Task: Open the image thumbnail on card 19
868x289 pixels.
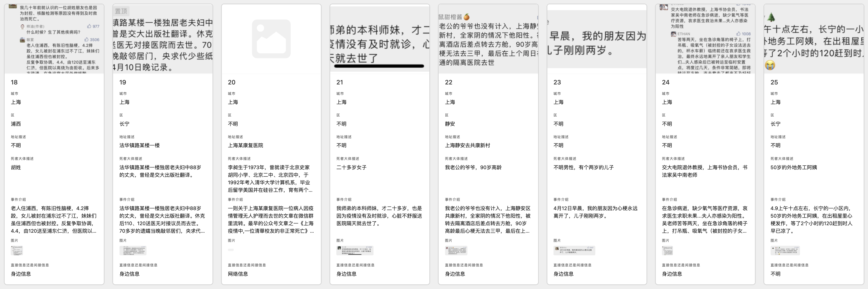Action: tap(134, 250)
